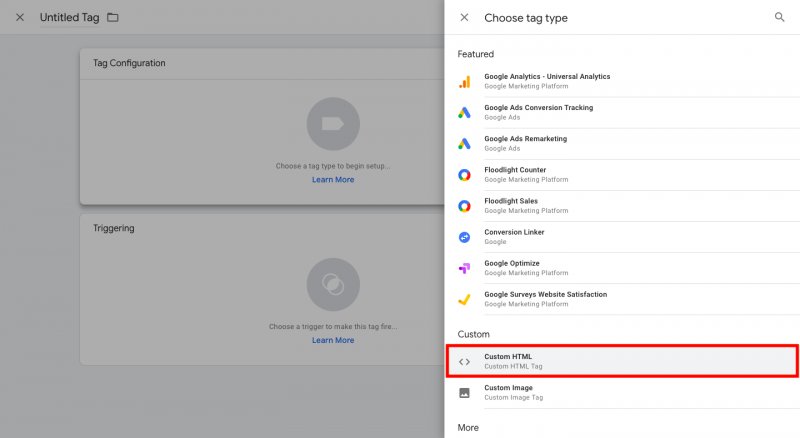Click the Google Optimize purple icon
The image size is (800, 438).
coord(464,268)
